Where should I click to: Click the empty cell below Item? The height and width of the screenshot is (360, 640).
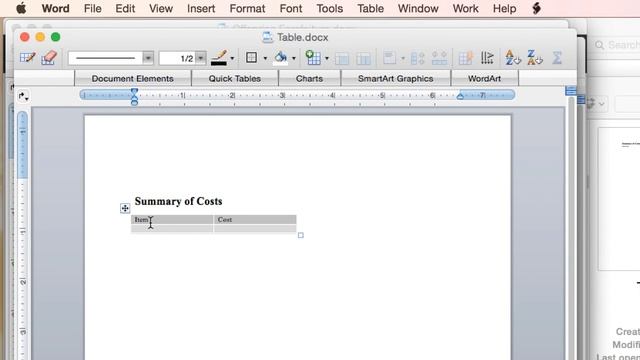tap(172, 229)
